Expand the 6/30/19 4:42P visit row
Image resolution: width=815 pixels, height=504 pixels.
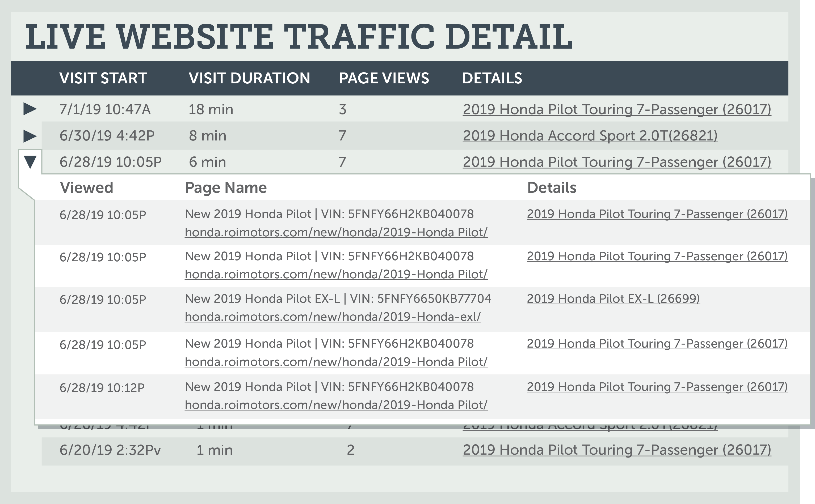(30, 136)
